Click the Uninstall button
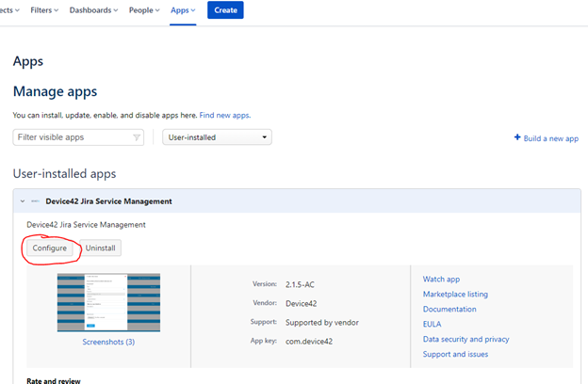The image size is (588, 384). tap(100, 248)
